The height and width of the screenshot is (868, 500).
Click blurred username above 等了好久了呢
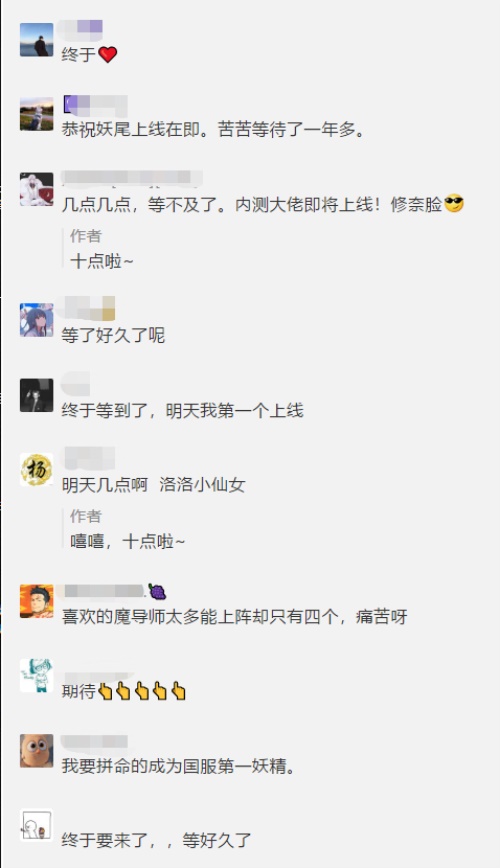click(x=87, y=309)
